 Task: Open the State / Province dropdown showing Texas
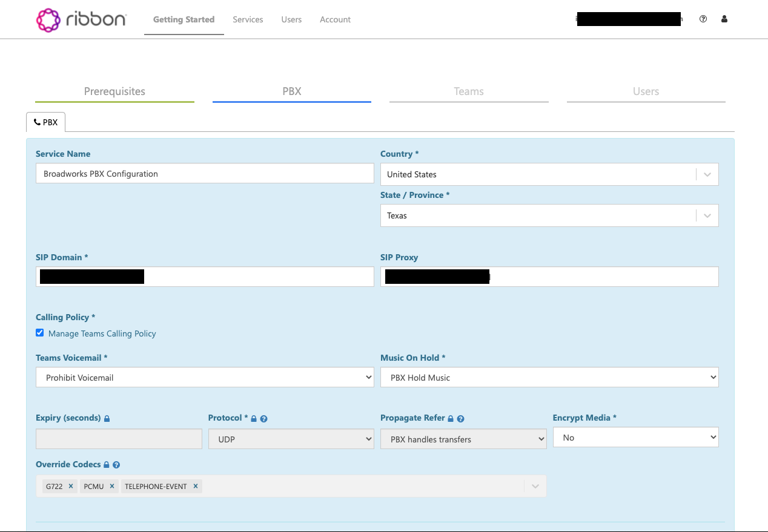549,215
